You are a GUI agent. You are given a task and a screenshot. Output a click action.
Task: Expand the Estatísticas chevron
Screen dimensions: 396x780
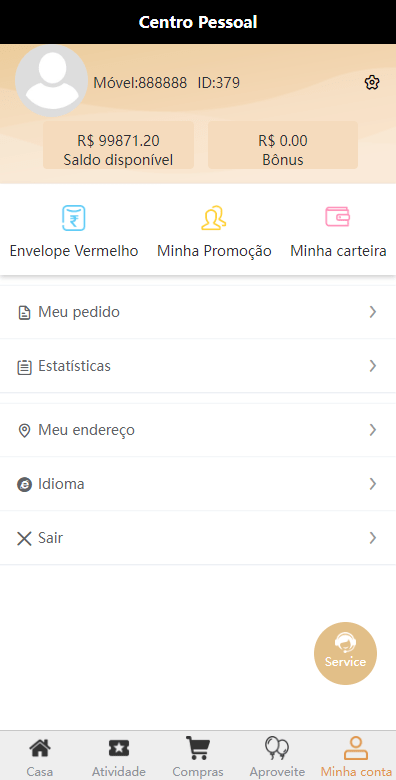pos(373,366)
